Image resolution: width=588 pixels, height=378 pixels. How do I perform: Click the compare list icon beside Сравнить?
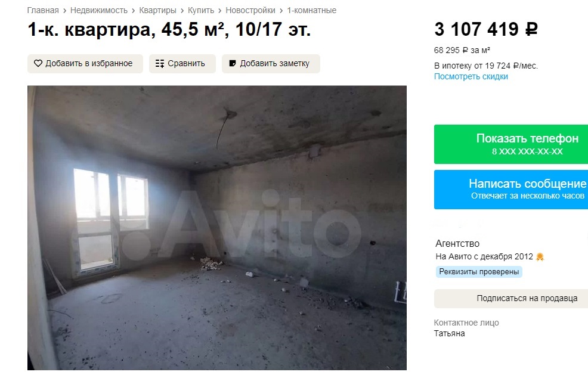tap(160, 64)
